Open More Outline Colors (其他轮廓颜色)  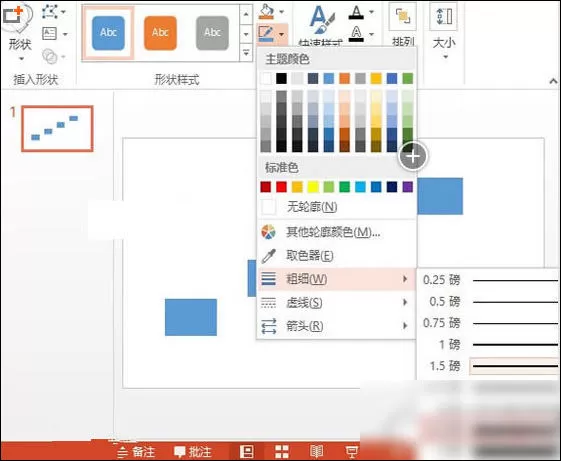[336, 232]
